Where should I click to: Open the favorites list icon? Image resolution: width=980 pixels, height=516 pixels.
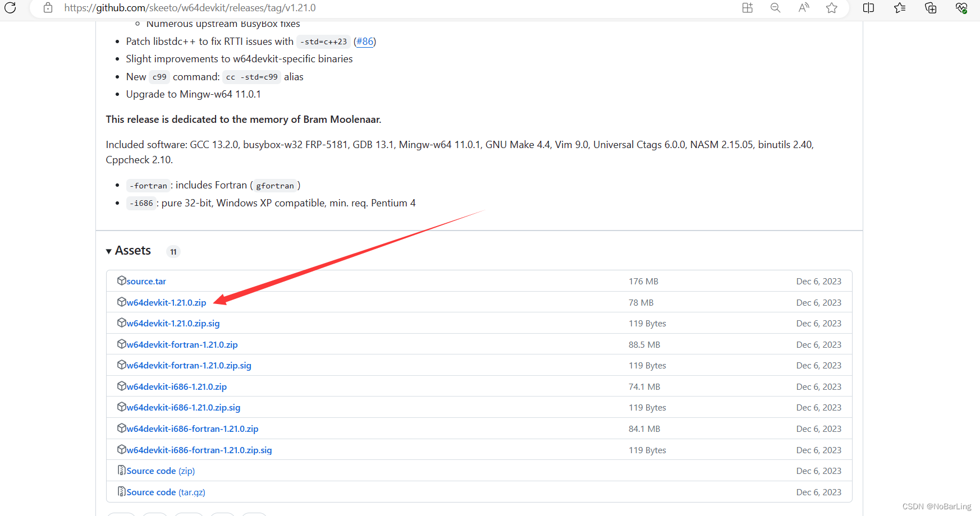(x=900, y=8)
